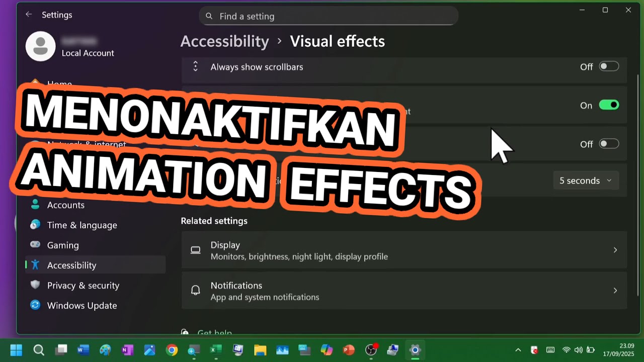Open the Windows Start menu
Viewport: 644px width, 362px height.
pos(16,350)
